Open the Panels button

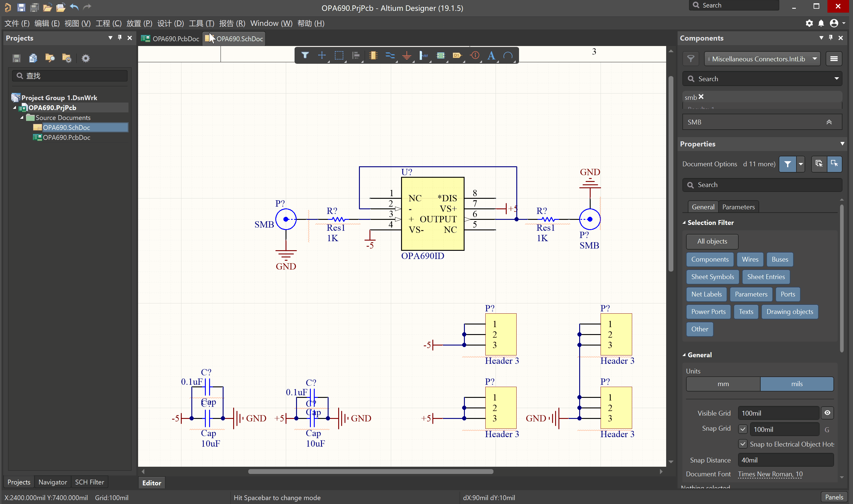(834, 497)
